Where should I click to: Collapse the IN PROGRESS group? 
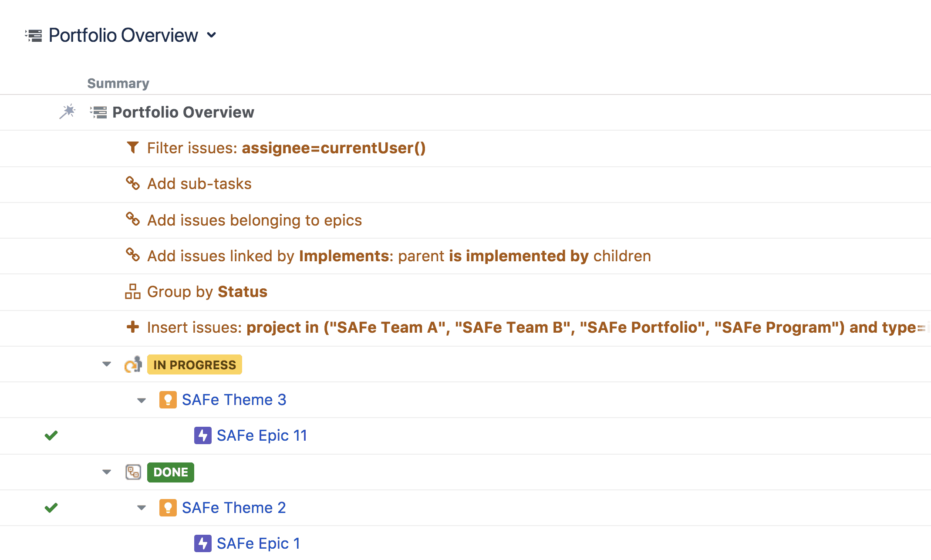[107, 364]
